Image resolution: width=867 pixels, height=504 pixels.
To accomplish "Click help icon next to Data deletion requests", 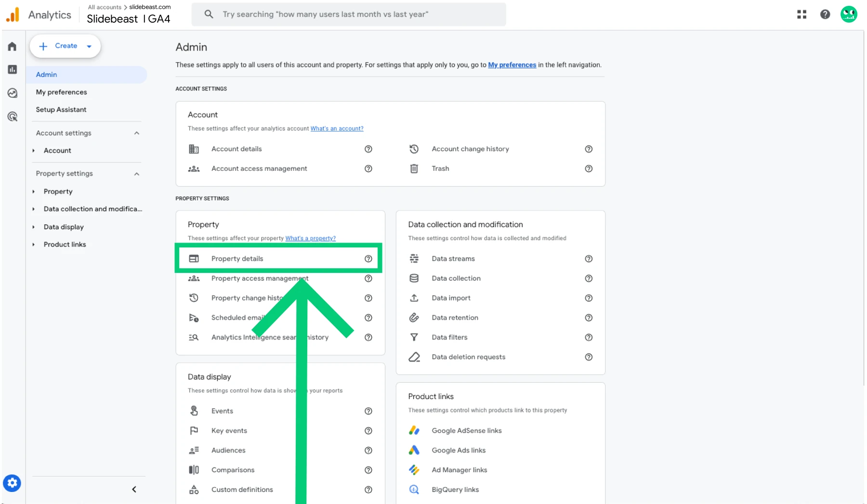I will click(x=589, y=357).
